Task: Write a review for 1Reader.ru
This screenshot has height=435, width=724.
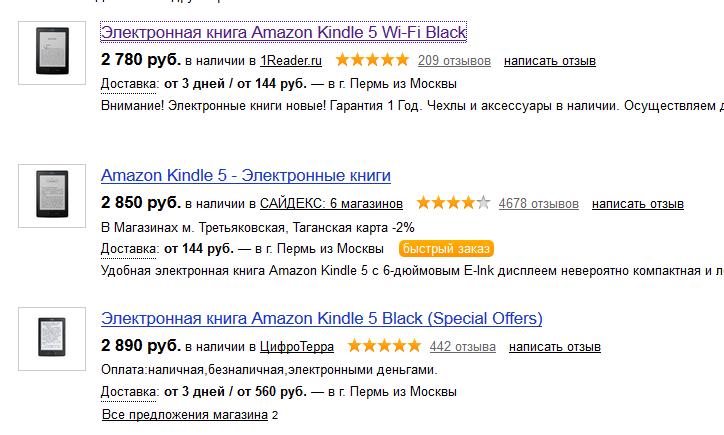Action: click(x=550, y=61)
